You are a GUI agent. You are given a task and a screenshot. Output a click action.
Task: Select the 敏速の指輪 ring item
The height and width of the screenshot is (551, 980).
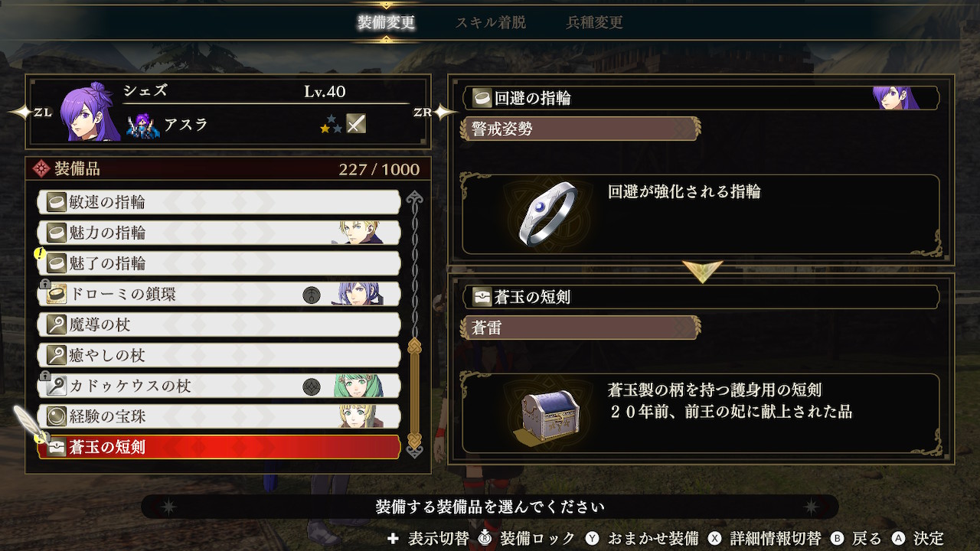(x=219, y=202)
